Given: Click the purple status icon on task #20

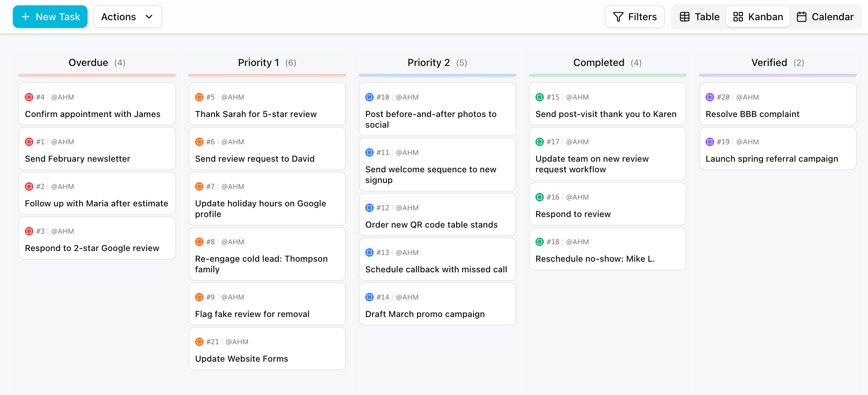Looking at the screenshot, I should click(710, 97).
